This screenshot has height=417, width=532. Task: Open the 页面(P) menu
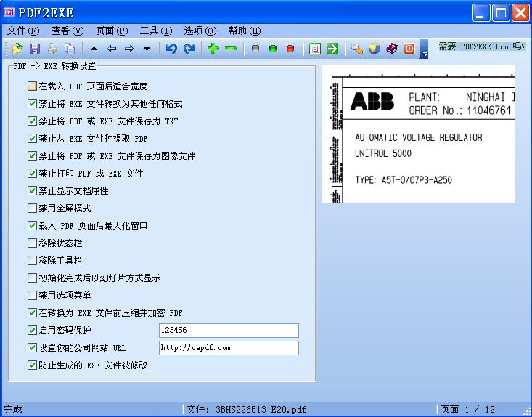pyautogui.click(x=112, y=31)
